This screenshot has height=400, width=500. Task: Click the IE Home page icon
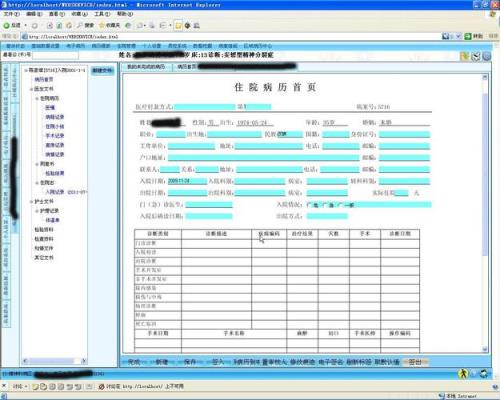tap(69, 25)
